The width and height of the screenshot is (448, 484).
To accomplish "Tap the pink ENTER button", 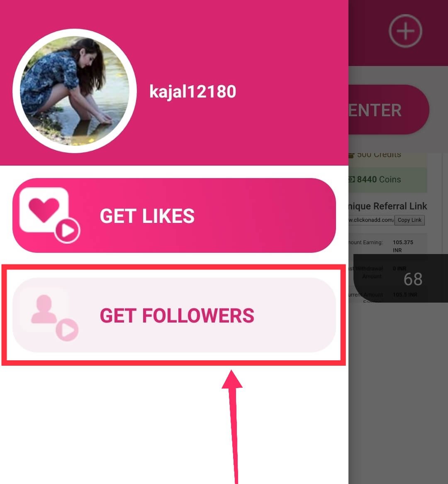I will 389,110.
